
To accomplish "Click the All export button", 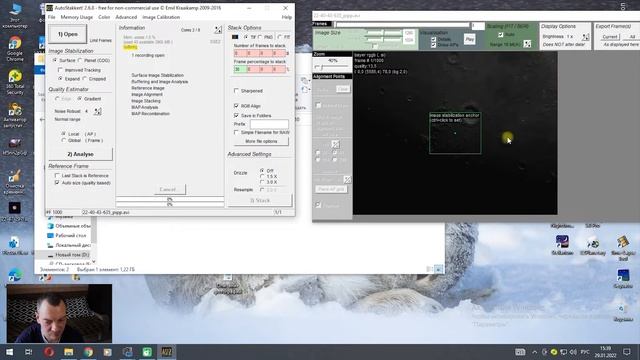I will click(x=632, y=37).
